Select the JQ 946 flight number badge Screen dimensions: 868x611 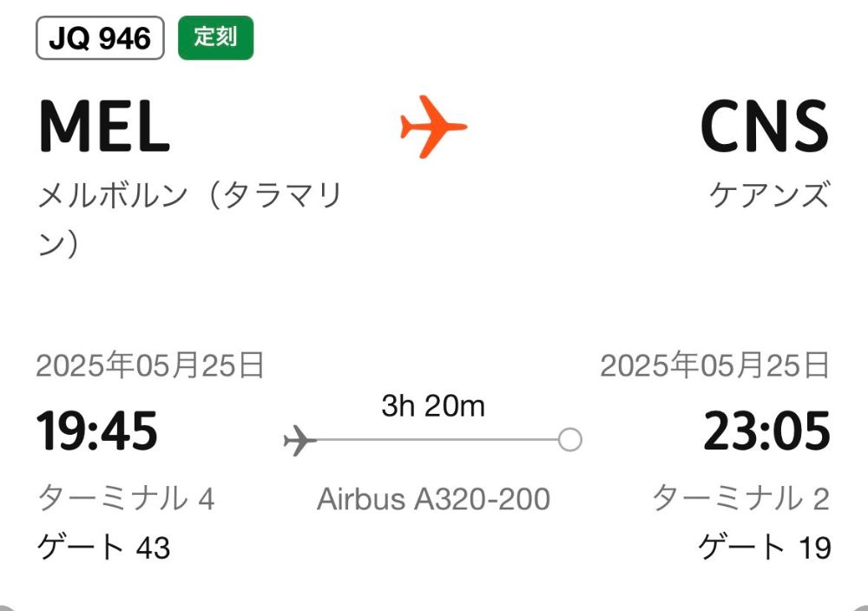click(100, 38)
